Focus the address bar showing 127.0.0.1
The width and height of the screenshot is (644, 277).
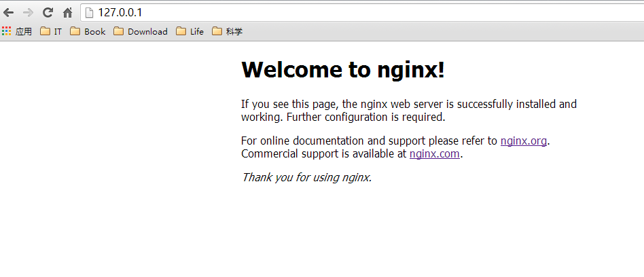point(340,12)
